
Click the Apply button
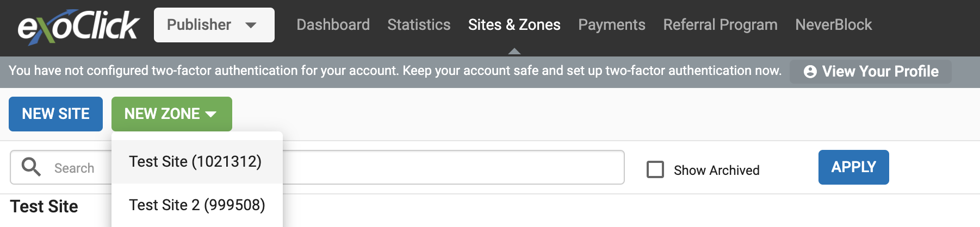pos(853,167)
